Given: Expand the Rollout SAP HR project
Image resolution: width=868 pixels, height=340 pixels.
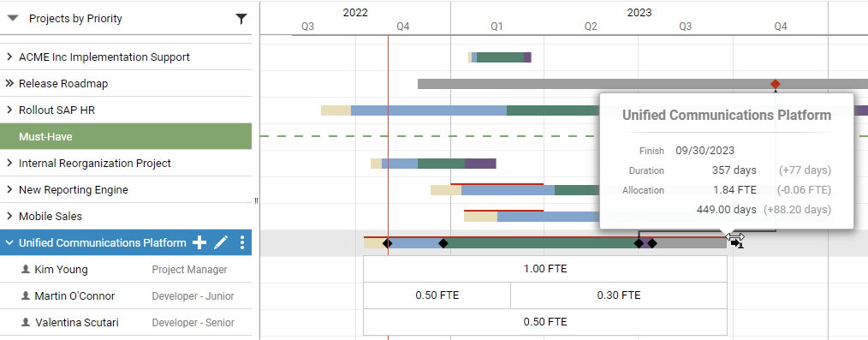Looking at the screenshot, I should 9,110.
